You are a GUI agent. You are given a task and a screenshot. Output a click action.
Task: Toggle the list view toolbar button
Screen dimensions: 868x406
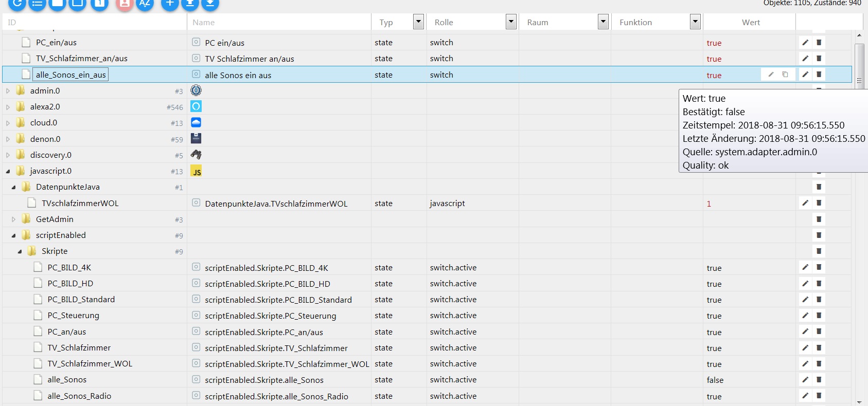(37, 3)
